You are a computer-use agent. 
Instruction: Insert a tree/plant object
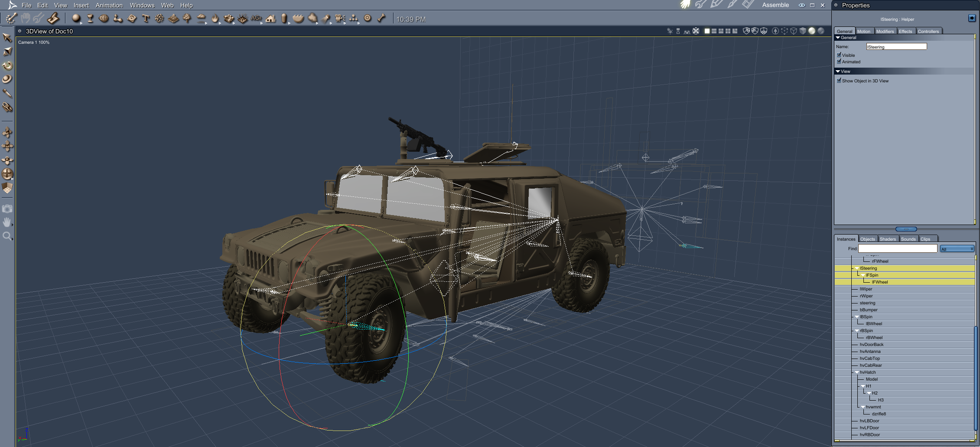187,18
